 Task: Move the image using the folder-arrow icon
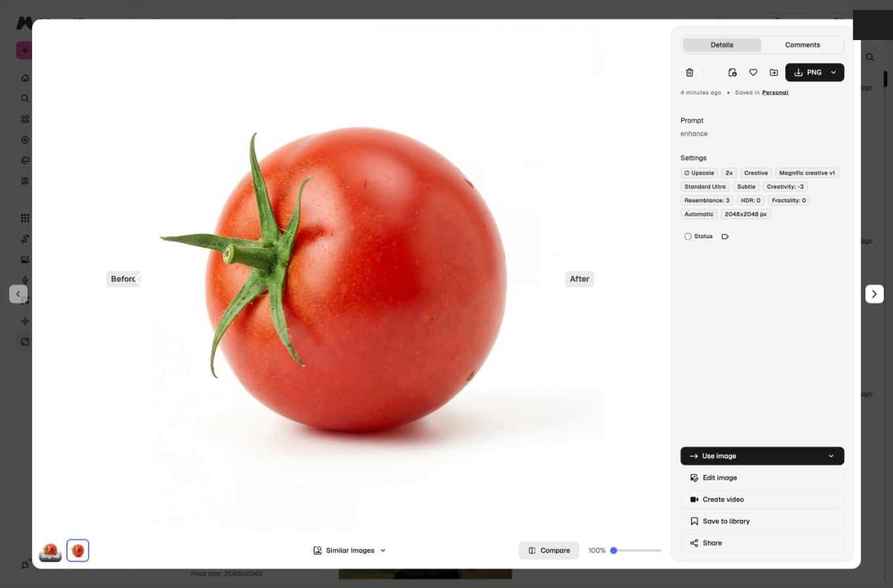[x=774, y=72]
